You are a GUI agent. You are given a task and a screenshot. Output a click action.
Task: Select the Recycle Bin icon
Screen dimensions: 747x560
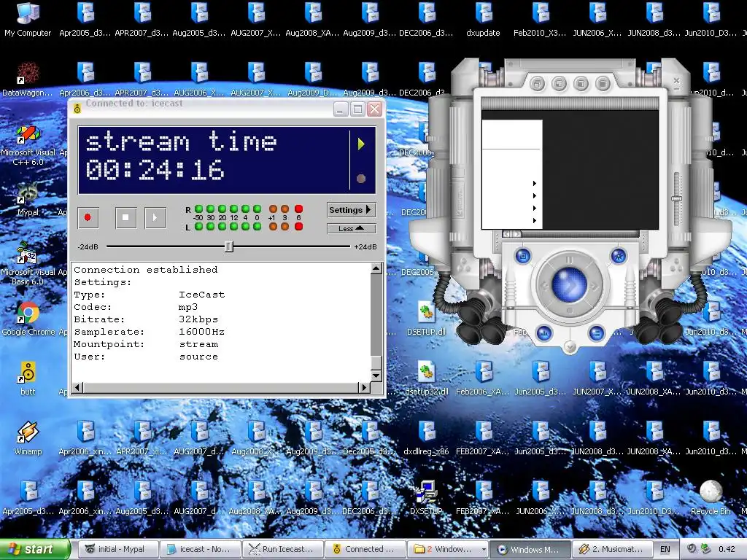click(711, 497)
